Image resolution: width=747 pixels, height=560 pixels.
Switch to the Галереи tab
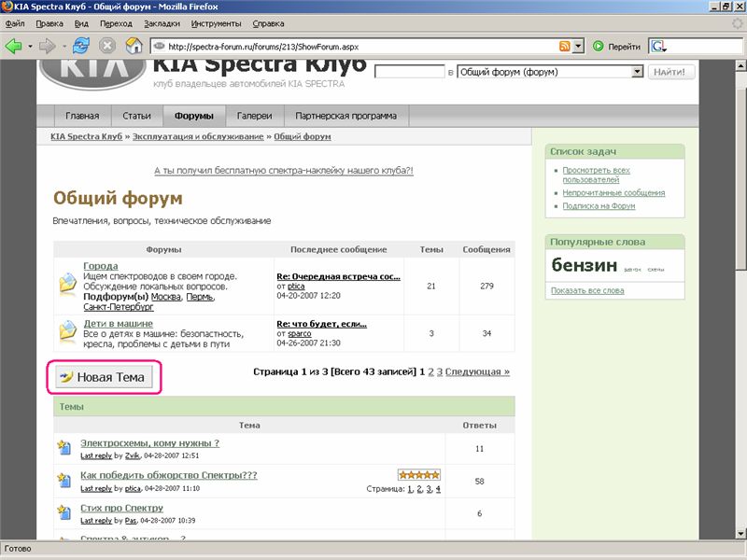point(255,116)
